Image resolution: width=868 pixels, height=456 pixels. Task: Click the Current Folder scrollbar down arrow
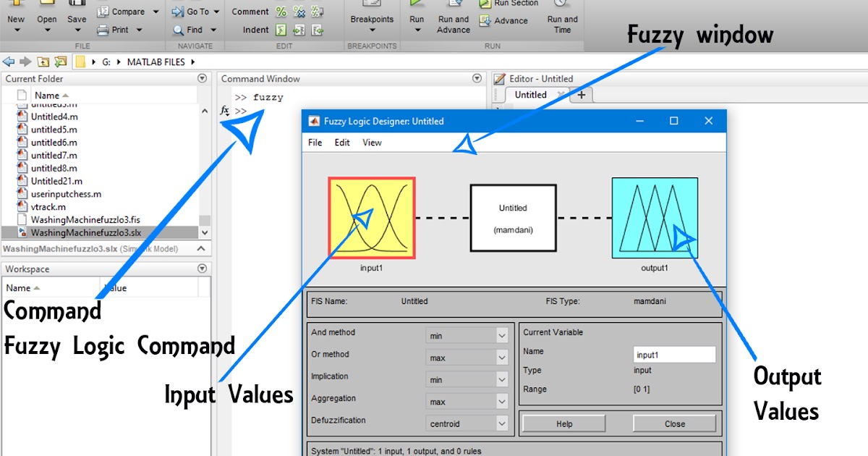[205, 232]
